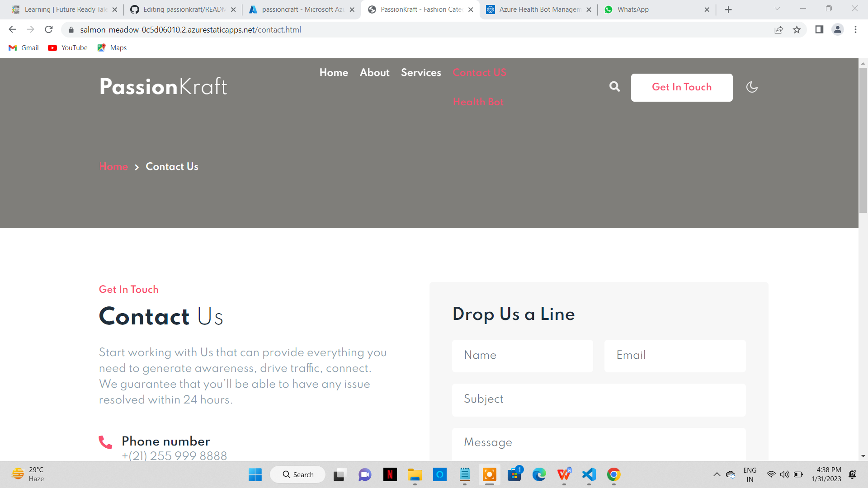
Task: Open Netflix from the taskbar
Action: pyautogui.click(x=390, y=474)
